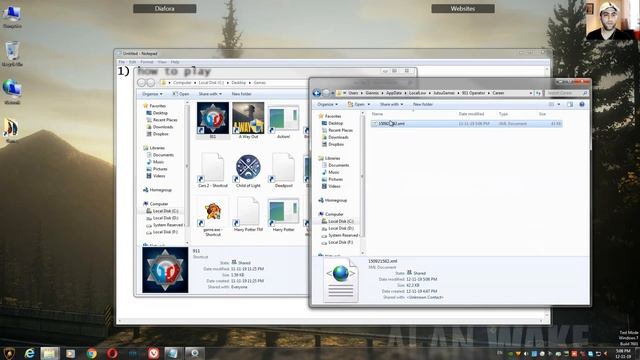Open the view options dropdown in the Career window
This screenshot has height=360, width=640.
click(x=559, y=104)
